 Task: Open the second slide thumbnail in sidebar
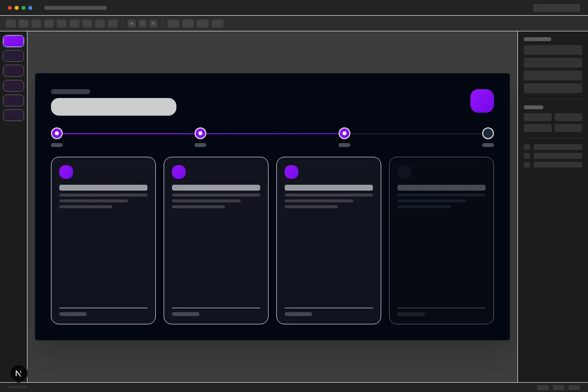point(13,56)
